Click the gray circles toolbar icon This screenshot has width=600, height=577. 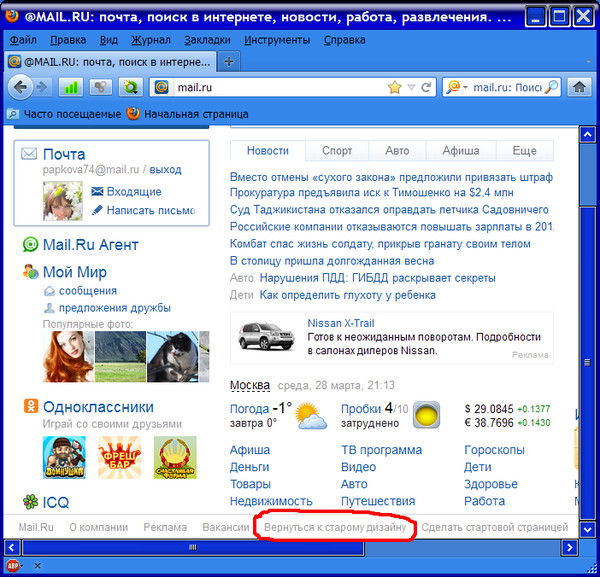101,87
